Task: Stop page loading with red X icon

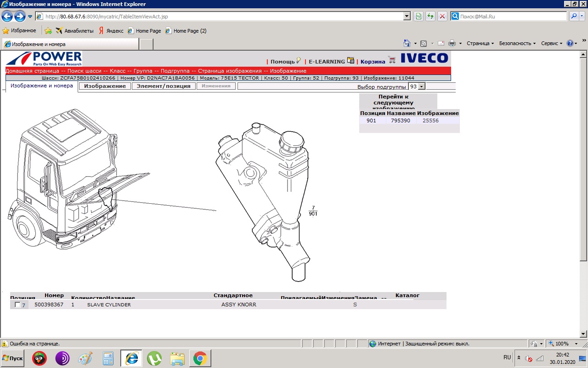Action: click(442, 17)
